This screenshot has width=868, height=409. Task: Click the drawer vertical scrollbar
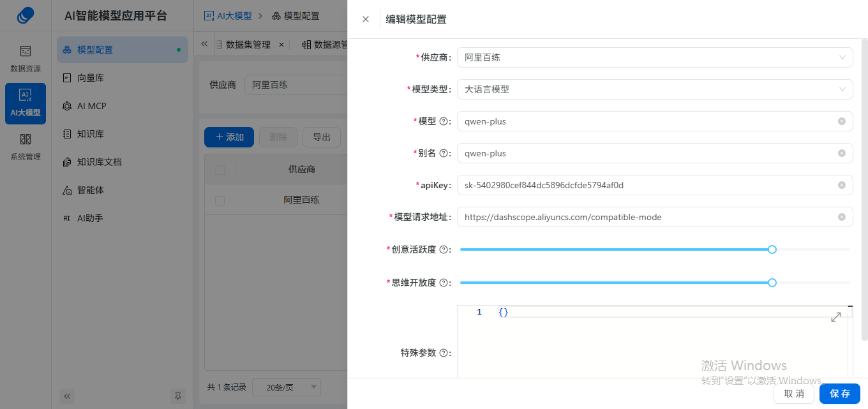[x=865, y=191]
